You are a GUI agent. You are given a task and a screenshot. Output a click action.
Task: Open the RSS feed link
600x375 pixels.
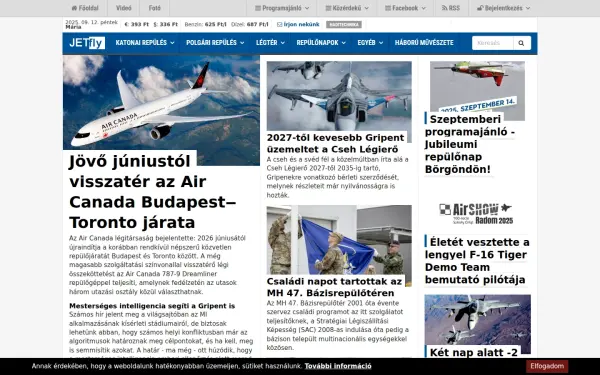pyautogui.click(x=451, y=8)
